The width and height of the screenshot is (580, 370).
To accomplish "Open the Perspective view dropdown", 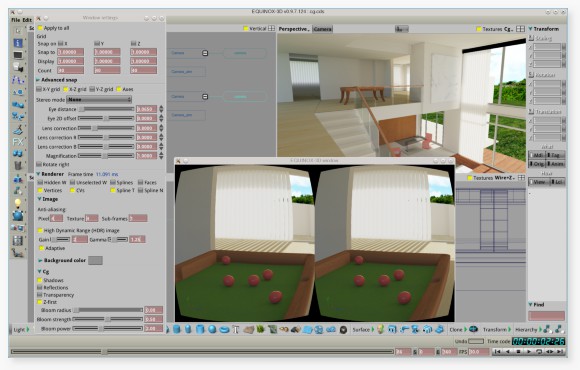I will [x=294, y=29].
